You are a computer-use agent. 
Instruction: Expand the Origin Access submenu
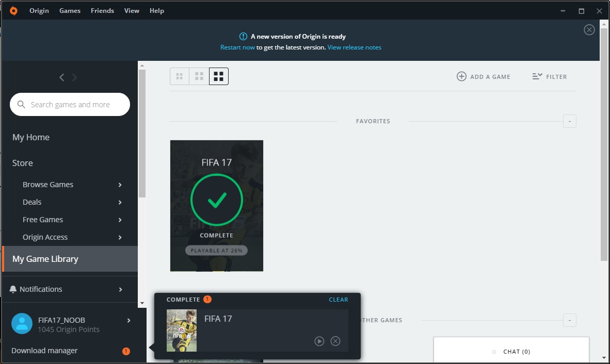120,237
